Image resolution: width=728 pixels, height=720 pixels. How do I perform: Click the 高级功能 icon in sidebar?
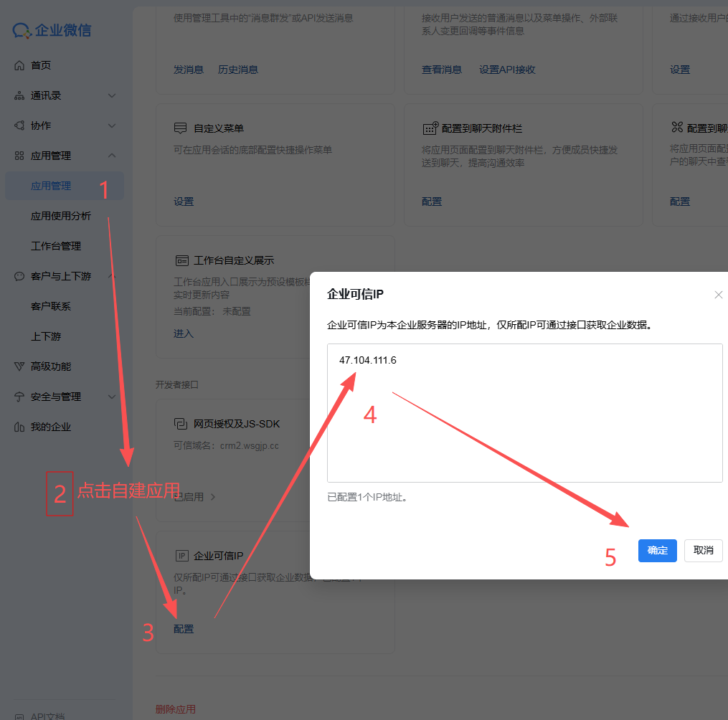(x=19, y=366)
